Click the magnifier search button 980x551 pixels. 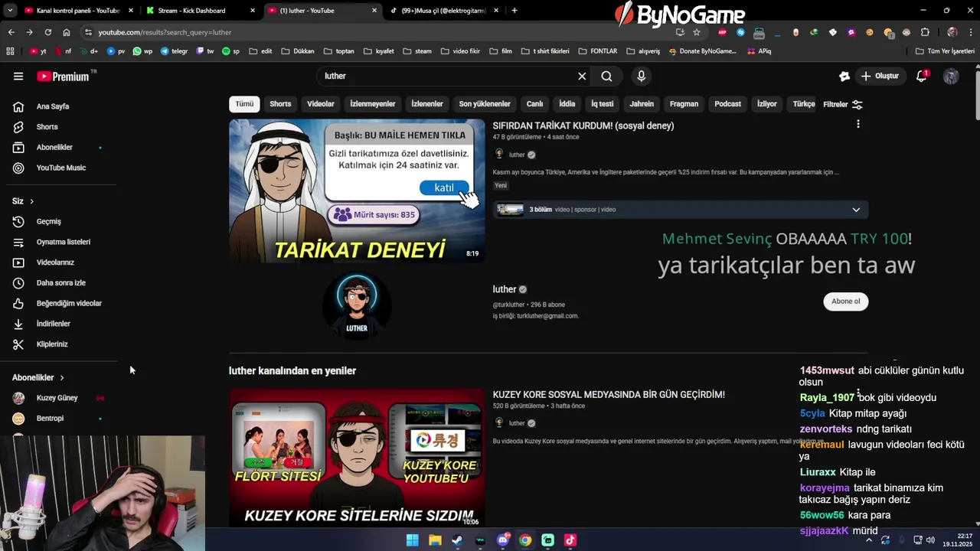606,76
